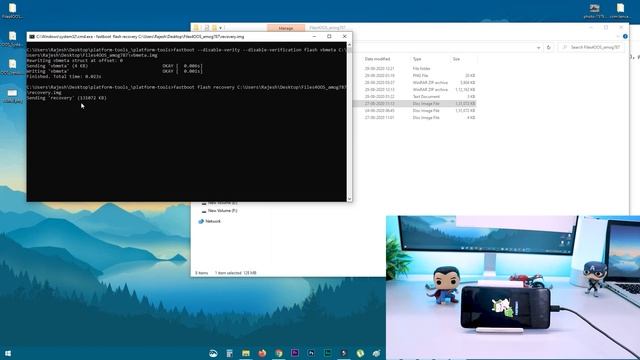Open Firefox from the taskbar
The height and width of the screenshot is (360, 640).
click(262, 353)
